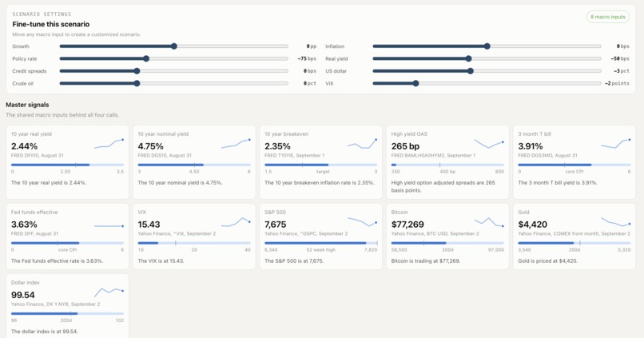
Task: Click the 15.43 VIX value
Action: pyautogui.click(x=149, y=225)
